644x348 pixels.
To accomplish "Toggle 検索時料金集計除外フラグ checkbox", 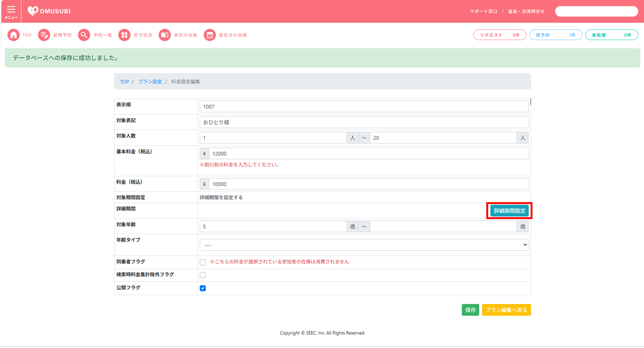I will pos(203,275).
